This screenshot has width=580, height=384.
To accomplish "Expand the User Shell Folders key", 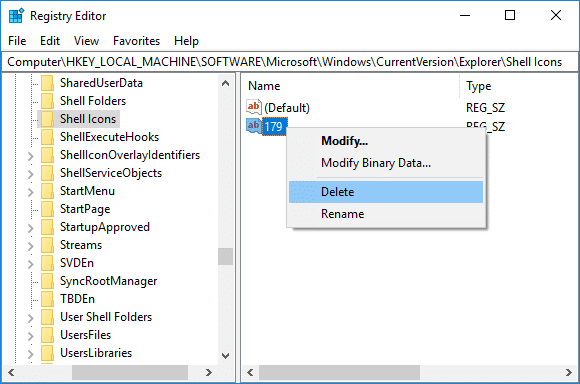I will coord(31,318).
